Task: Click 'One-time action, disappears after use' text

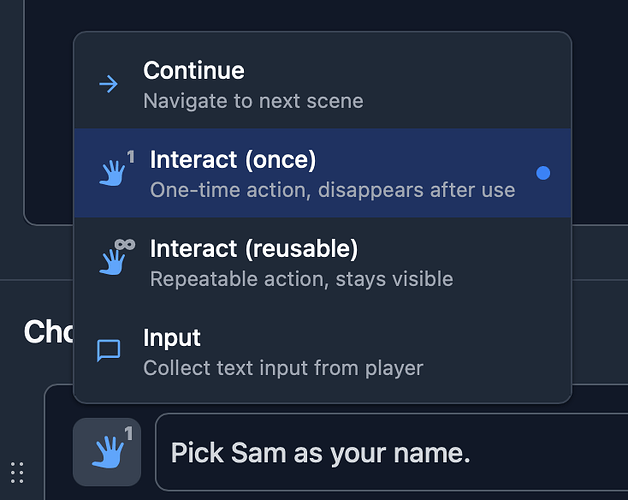Action: pos(332,190)
